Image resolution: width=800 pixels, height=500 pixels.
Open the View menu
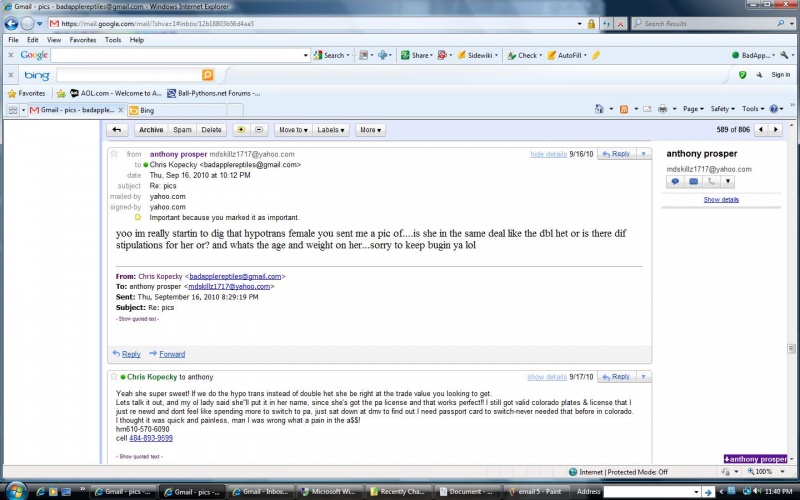tap(54, 40)
